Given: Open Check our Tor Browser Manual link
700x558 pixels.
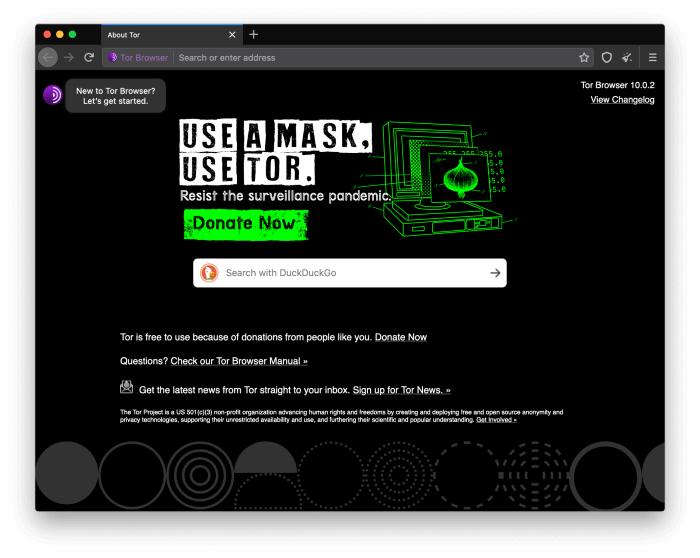Looking at the screenshot, I should point(239,361).
